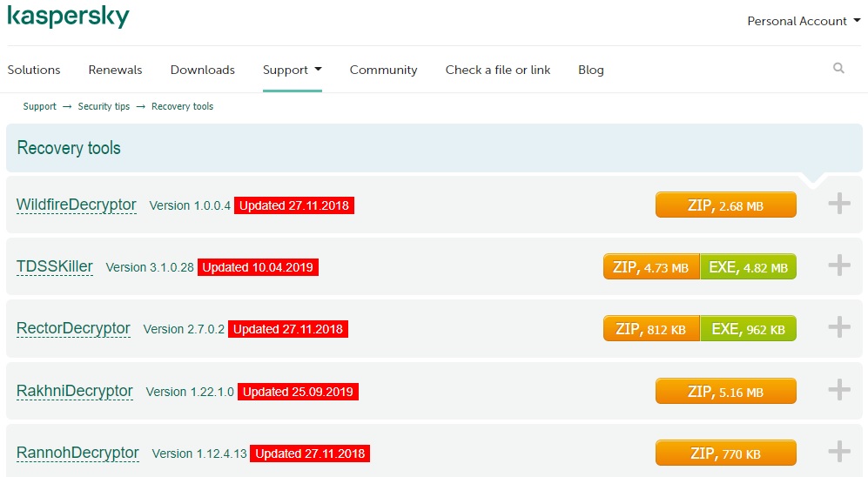Click the Version 1.12.4.13 text

point(199,453)
